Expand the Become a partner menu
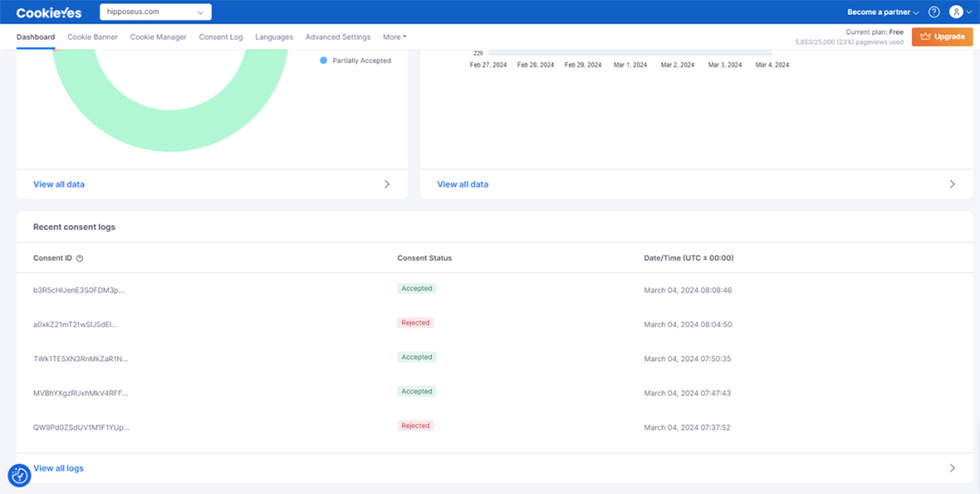980x494 pixels. click(883, 12)
